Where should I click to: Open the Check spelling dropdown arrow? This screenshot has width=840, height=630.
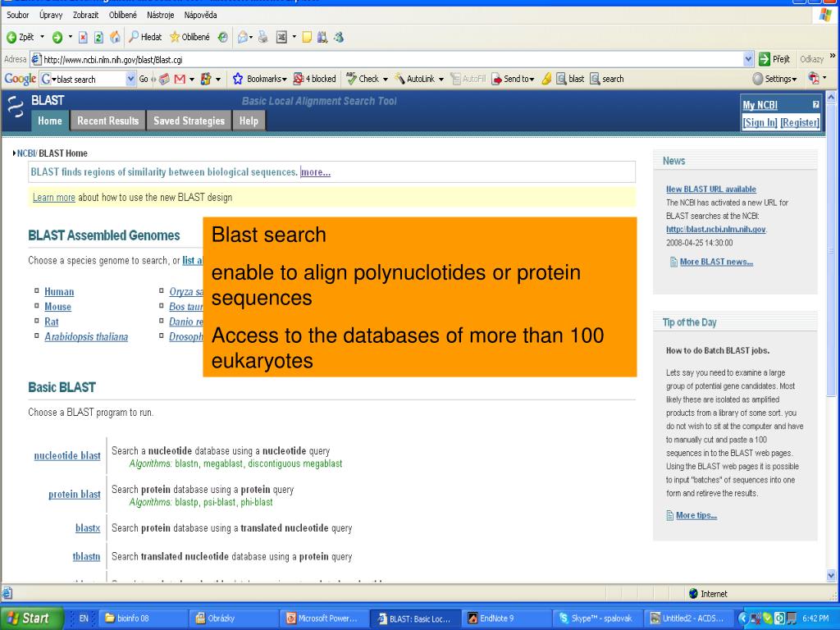coord(386,80)
